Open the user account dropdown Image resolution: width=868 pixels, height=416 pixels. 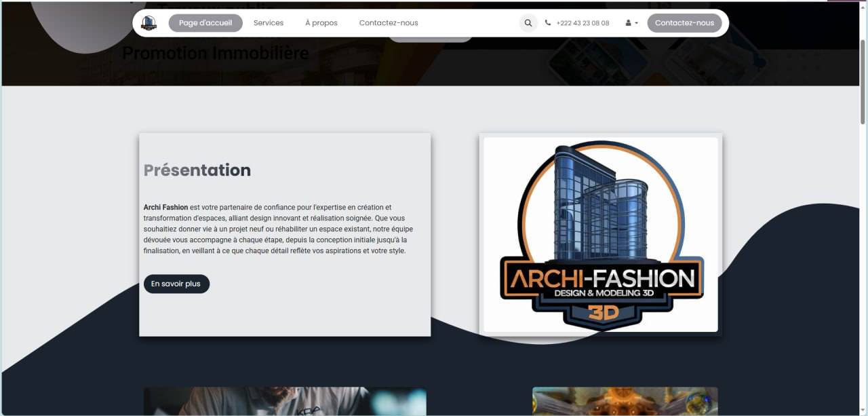coord(631,23)
